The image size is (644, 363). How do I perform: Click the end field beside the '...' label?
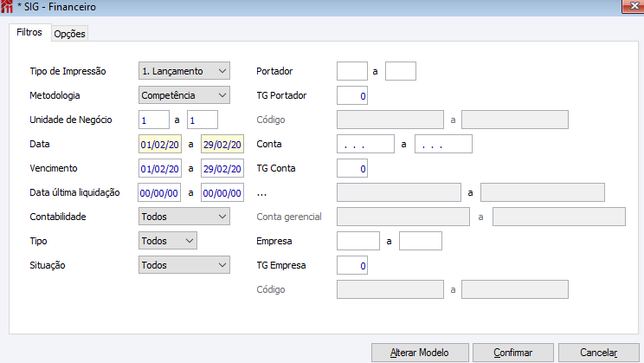pos(543,192)
